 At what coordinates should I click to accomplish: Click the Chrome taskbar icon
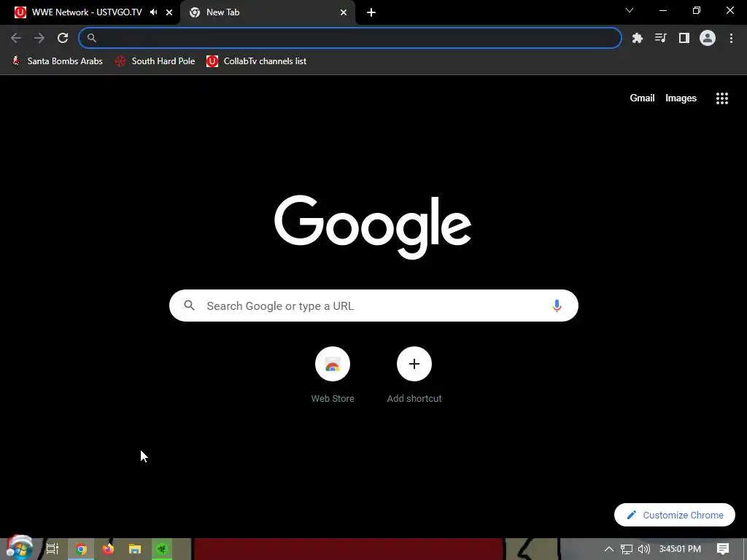tap(81, 549)
